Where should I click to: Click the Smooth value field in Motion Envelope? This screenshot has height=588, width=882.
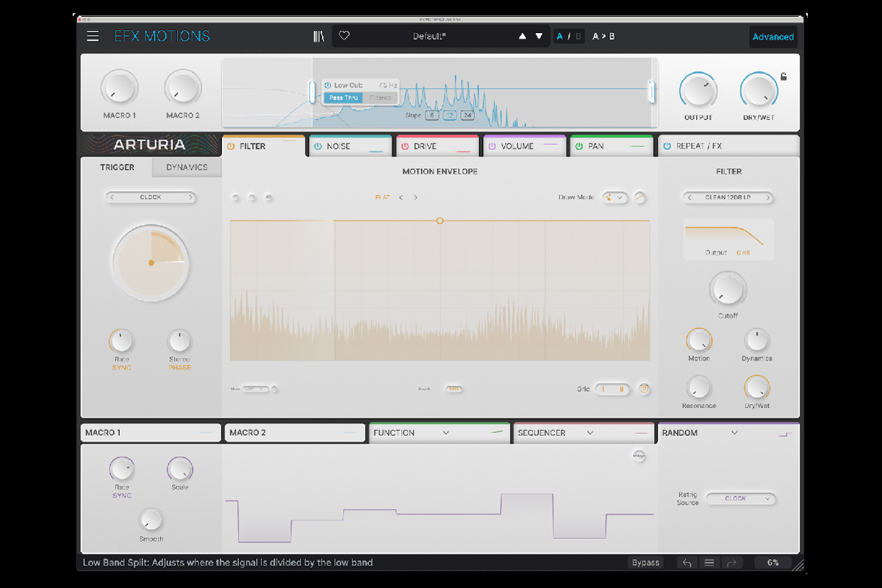coord(453,390)
